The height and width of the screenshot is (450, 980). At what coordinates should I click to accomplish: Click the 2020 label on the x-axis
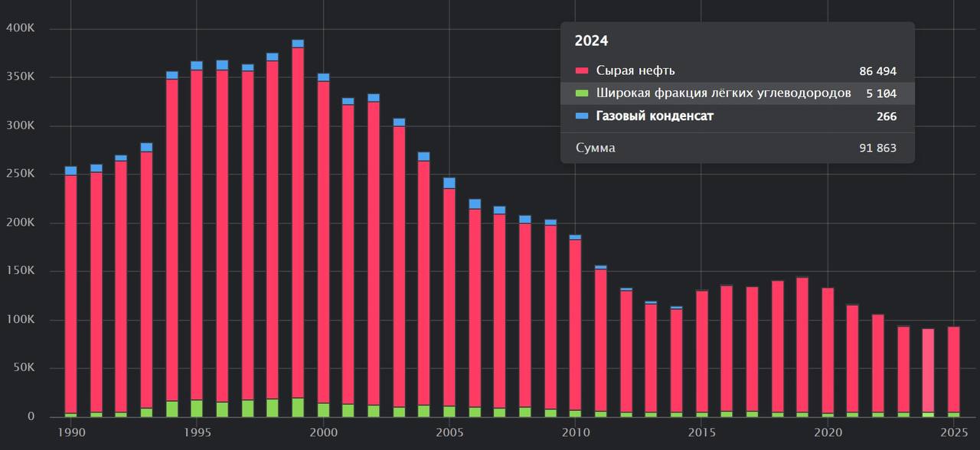pos(827,433)
